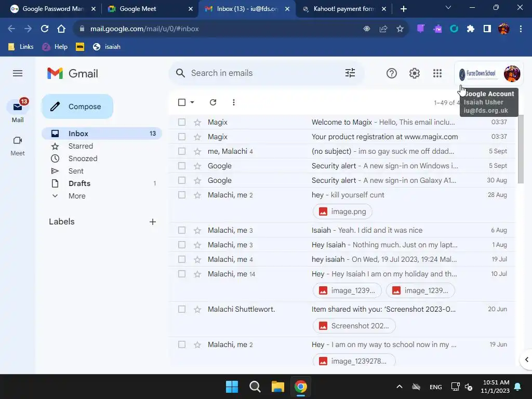This screenshot has height=399, width=532.
Task: Open the Screenshot 202... attachment chip
Action: pos(354,326)
